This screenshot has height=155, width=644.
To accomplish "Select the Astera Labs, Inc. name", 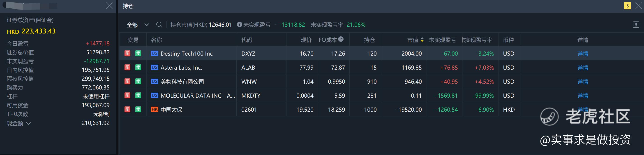I will coord(181,68).
